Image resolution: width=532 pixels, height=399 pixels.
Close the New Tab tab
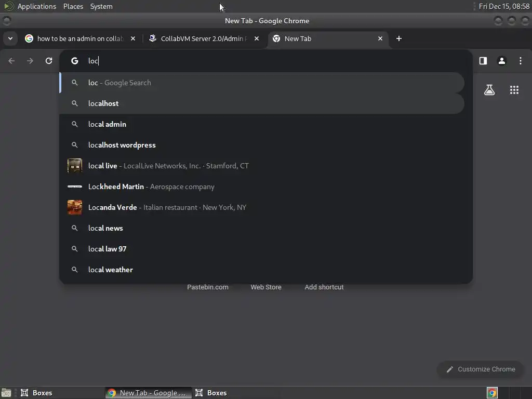(380, 38)
